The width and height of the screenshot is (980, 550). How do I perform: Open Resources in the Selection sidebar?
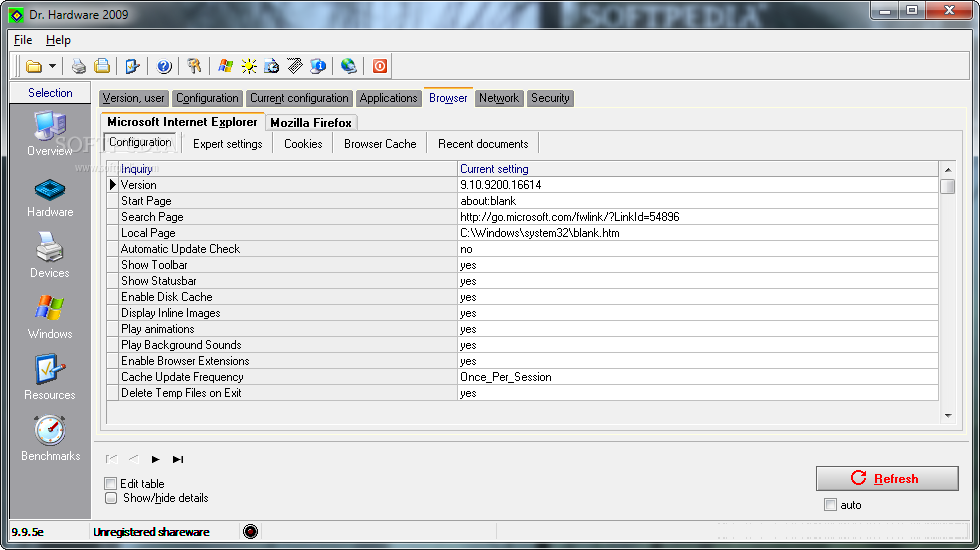coord(50,378)
